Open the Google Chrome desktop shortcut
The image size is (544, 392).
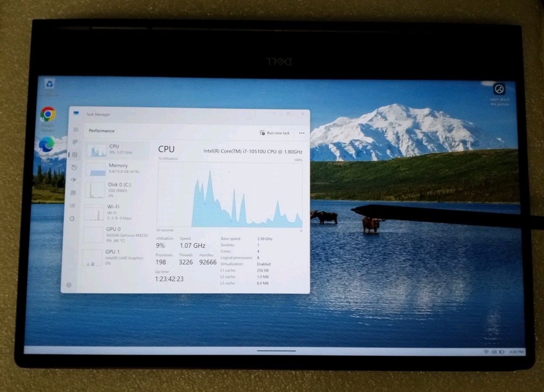tap(48, 114)
